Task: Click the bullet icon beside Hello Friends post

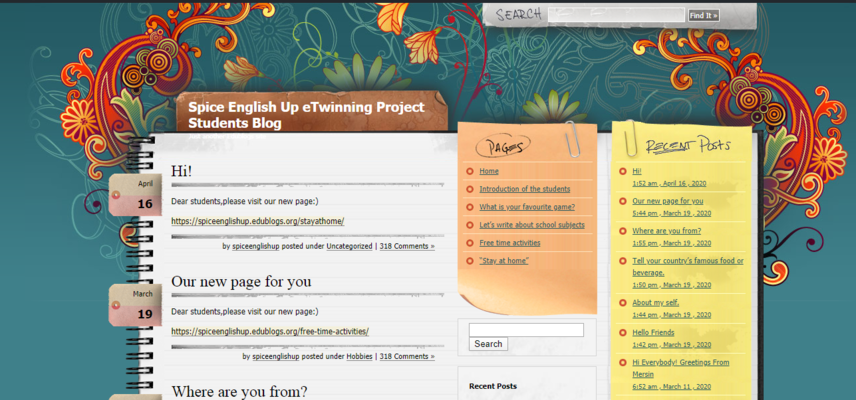Action: point(623,333)
